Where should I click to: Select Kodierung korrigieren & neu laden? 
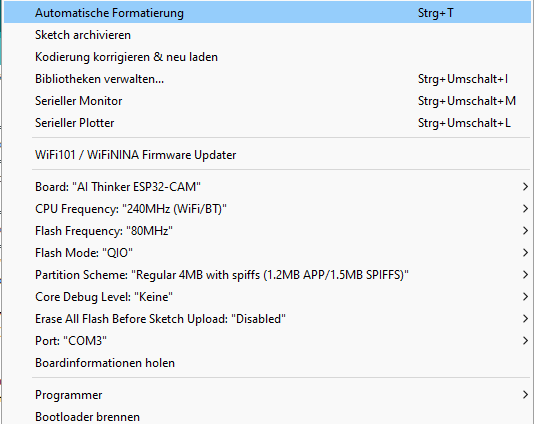[x=267, y=57]
